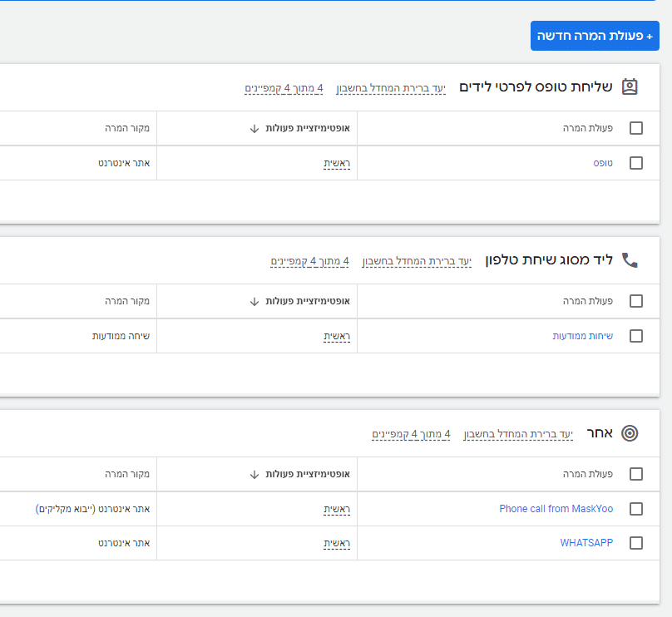
Task: Click the ראשית value in the MaskYoo row
Action: click(x=337, y=509)
